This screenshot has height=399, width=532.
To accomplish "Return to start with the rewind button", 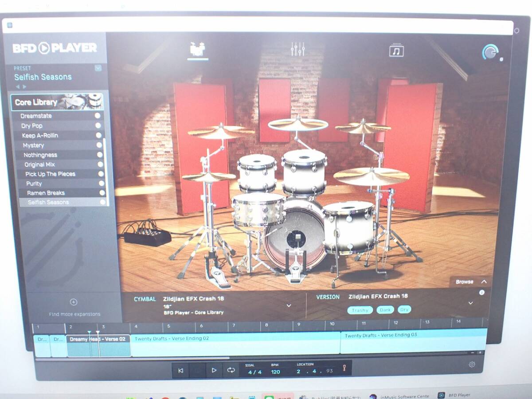I will [x=180, y=370].
